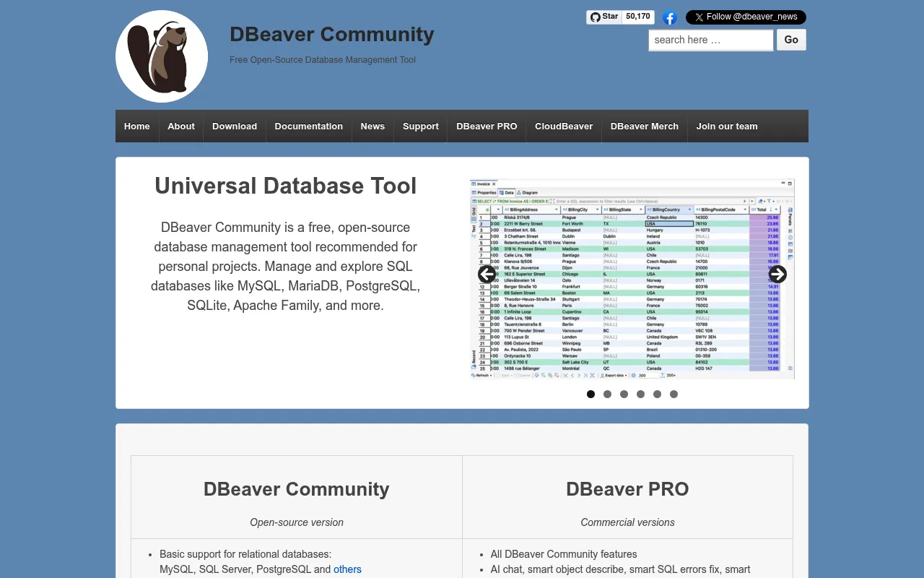The width and height of the screenshot is (924, 578).
Task: Open the News menu item
Action: 372,126
